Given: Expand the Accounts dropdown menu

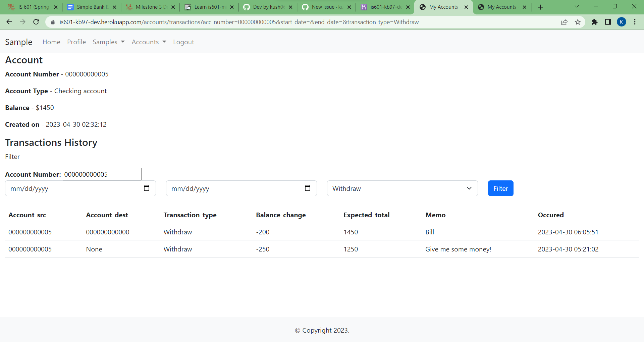Looking at the screenshot, I should click(148, 42).
